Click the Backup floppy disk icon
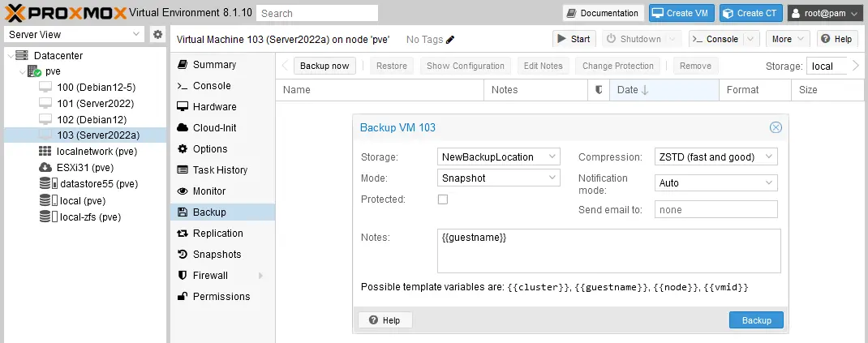Viewport: 868px width, 343px height. coord(183,212)
